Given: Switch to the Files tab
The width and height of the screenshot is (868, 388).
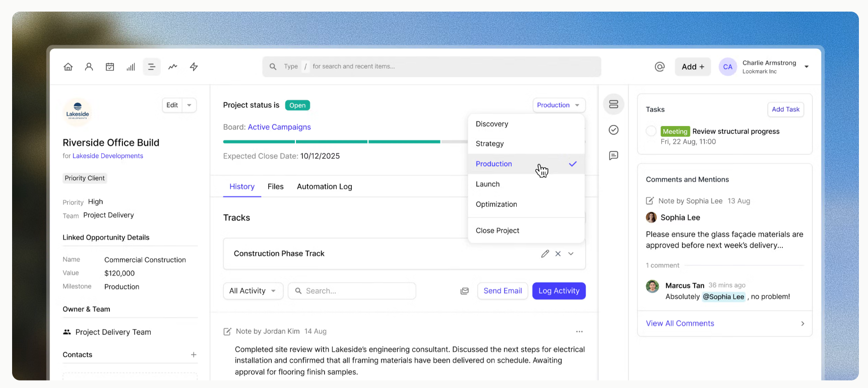Looking at the screenshot, I should (x=276, y=186).
